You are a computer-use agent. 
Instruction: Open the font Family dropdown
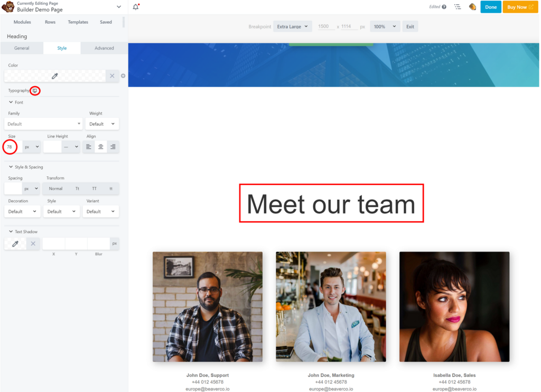[43, 124]
